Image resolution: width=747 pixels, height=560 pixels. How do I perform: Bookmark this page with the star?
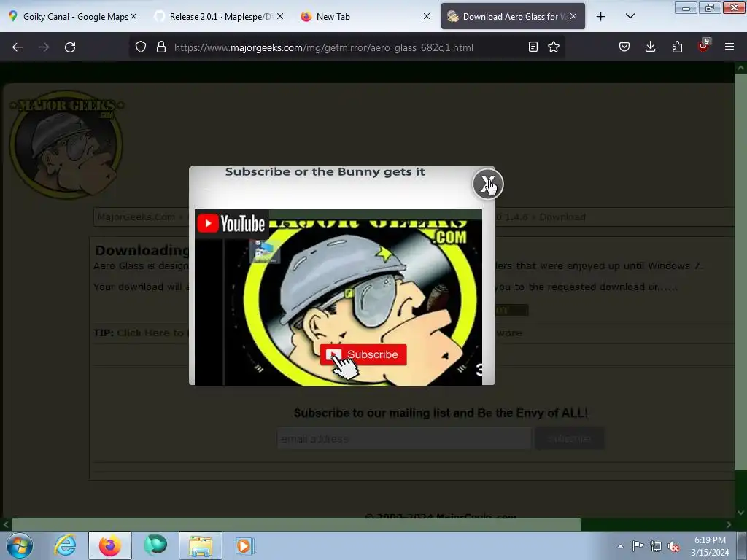(554, 47)
